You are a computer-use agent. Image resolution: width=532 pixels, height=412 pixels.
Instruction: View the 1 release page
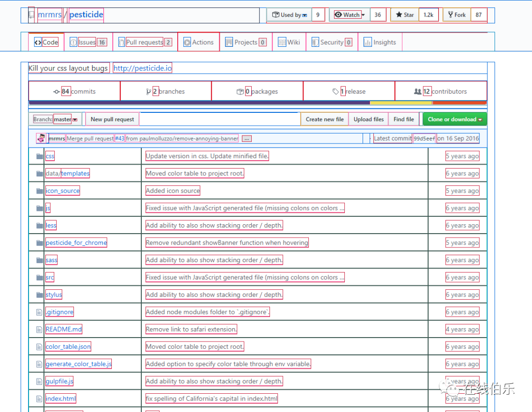pos(349,91)
